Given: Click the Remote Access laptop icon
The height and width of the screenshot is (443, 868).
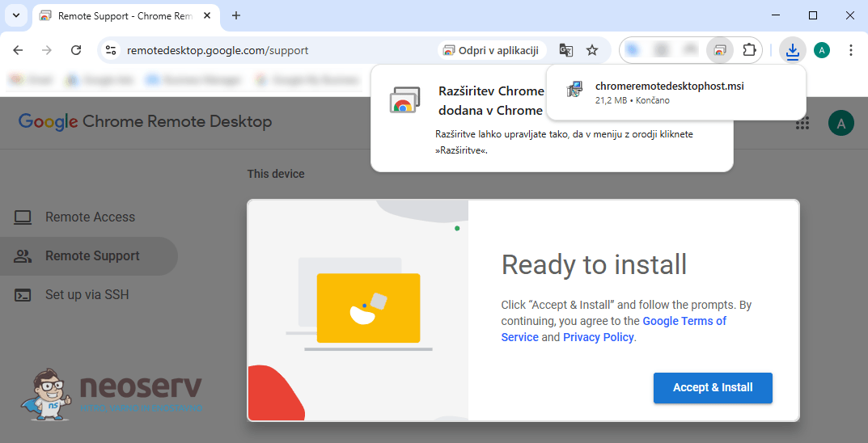Looking at the screenshot, I should (x=22, y=217).
